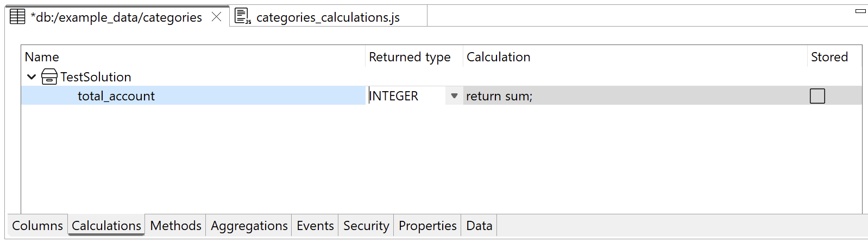Image resolution: width=868 pixels, height=242 pixels.
Task: Select the *db:/example_data/categories tab
Action: (116, 17)
